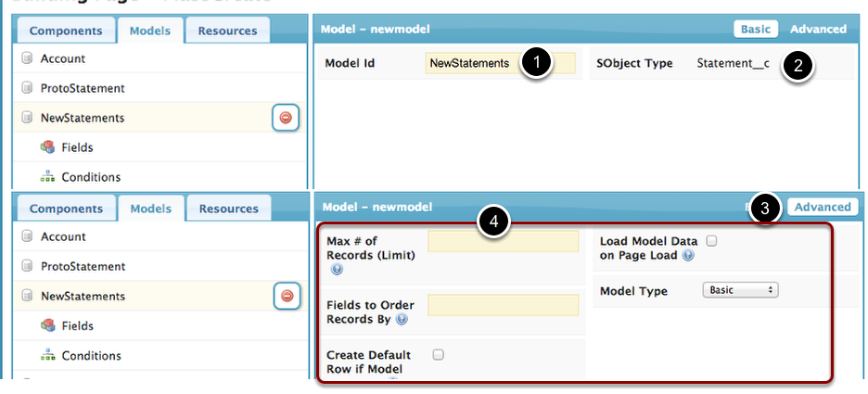Toggle Create Default Row if Model checkbox
The image size is (868, 394).
(x=438, y=354)
